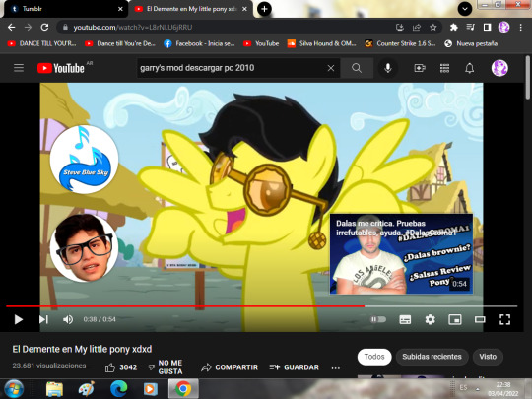Open Chrome three-dot menu
This screenshot has height=399, width=532.
(x=520, y=28)
